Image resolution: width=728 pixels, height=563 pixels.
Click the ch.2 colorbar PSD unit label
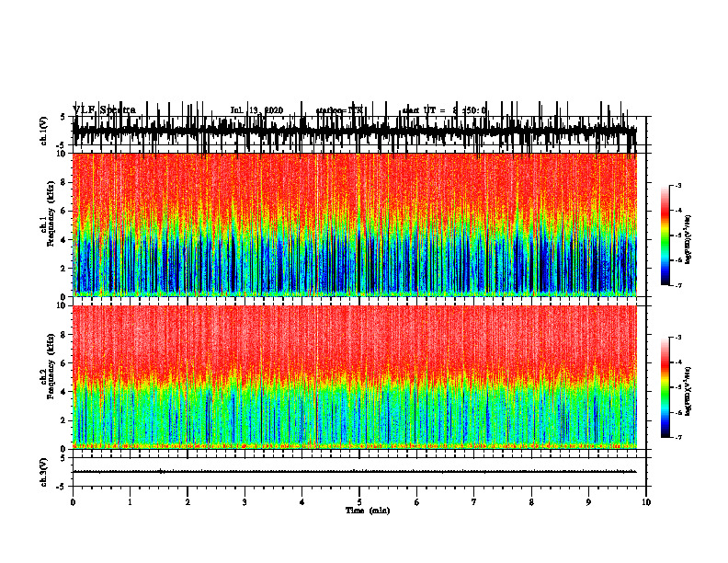click(688, 390)
